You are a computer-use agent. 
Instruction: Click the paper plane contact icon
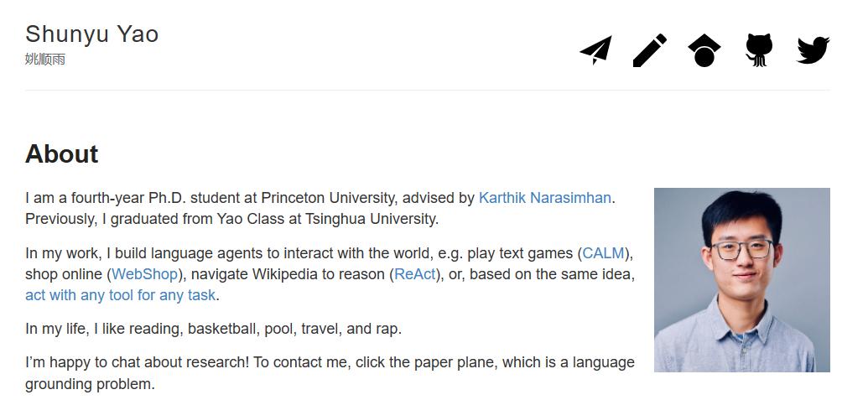click(595, 50)
